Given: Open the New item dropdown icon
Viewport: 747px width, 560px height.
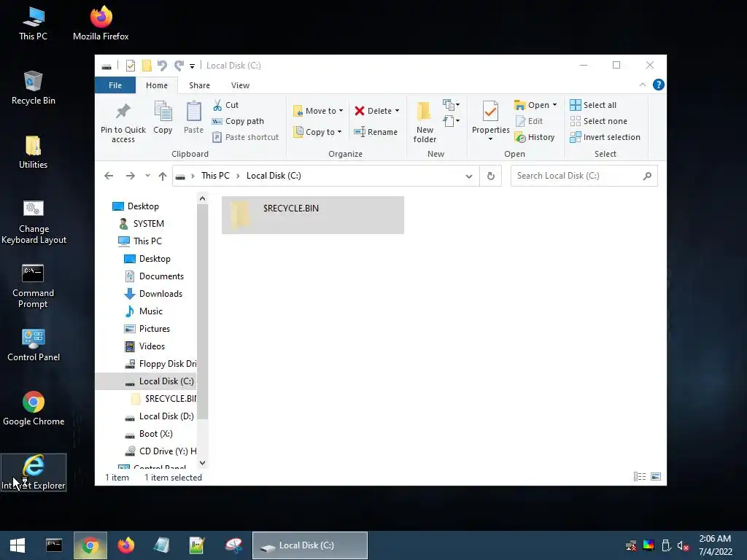Looking at the screenshot, I should [x=451, y=105].
